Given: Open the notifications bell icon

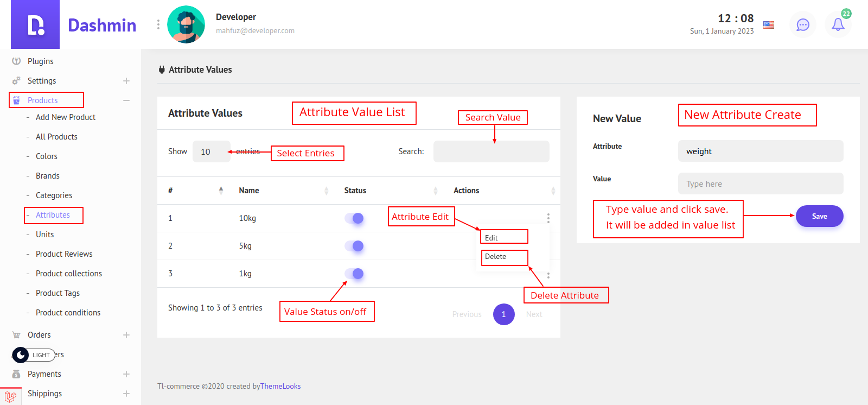Looking at the screenshot, I should [x=838, y=25].
